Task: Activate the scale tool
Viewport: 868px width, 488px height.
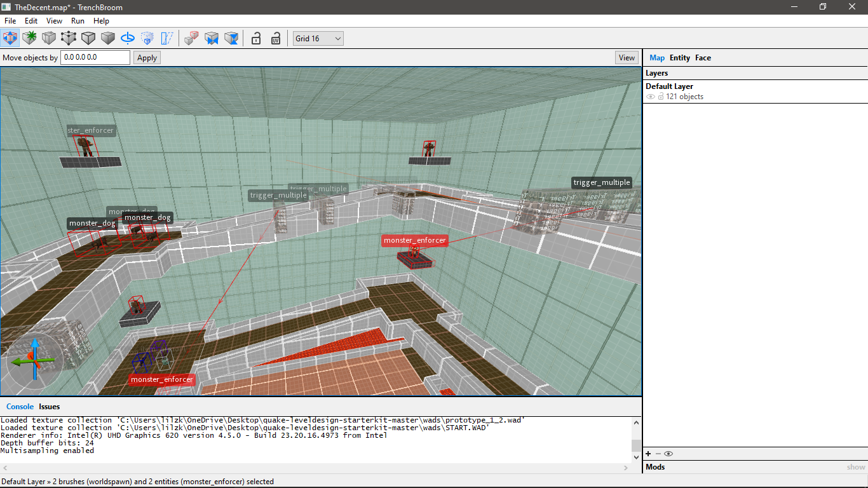Action: 147,38
